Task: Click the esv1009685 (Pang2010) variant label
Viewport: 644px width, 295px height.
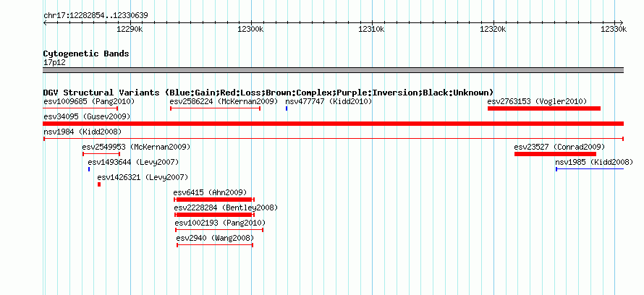Action: [89, 101]
